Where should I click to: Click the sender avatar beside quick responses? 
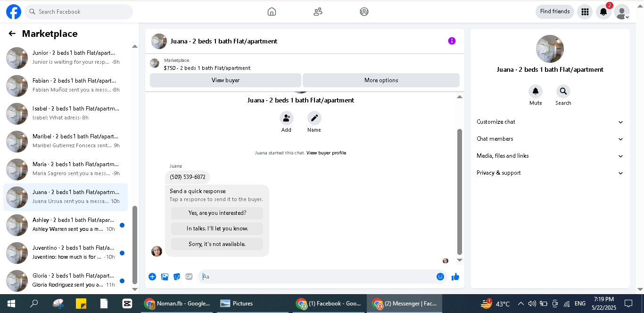coord(157,251)
